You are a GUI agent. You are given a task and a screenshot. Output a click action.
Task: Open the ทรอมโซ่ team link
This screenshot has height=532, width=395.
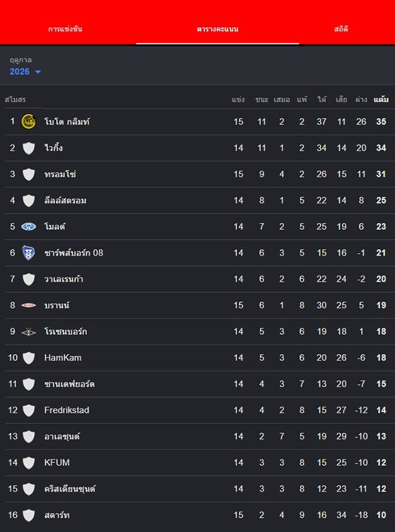(60, 174)
